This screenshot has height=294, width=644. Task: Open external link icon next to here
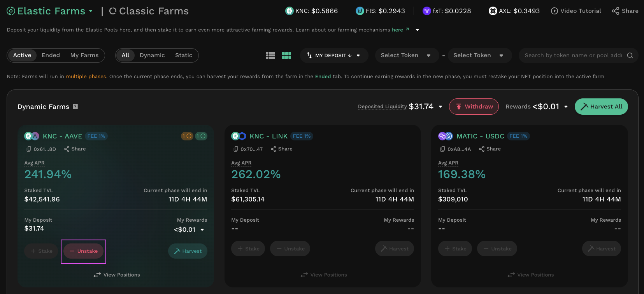tap(407, 29)
